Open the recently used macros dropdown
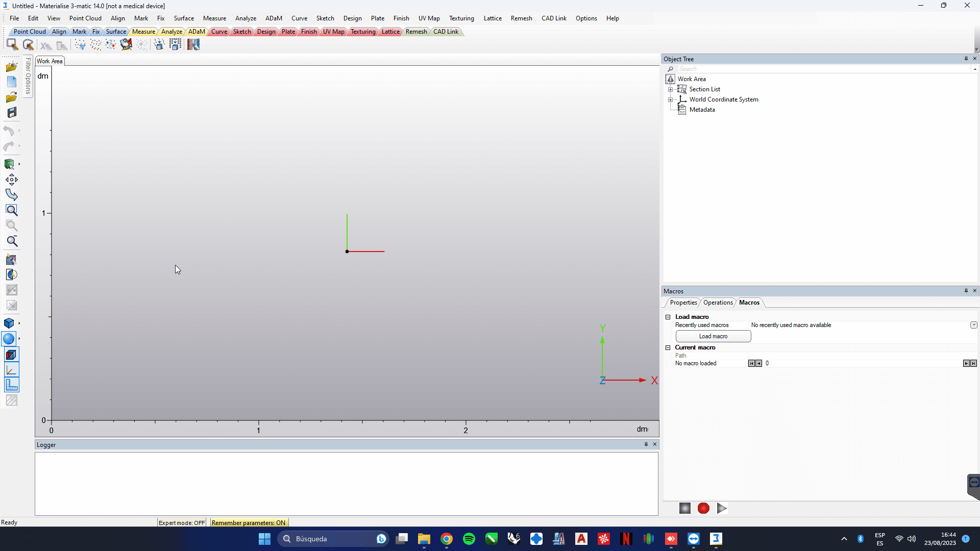 (x=973, y=325)
